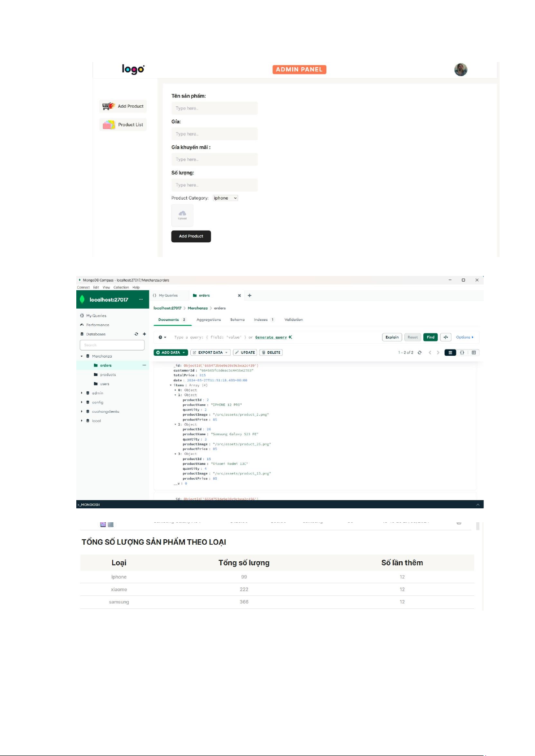This screenshot has width=535, height=756.
Task: Select the products collection in sidebar
Action: 108,375
